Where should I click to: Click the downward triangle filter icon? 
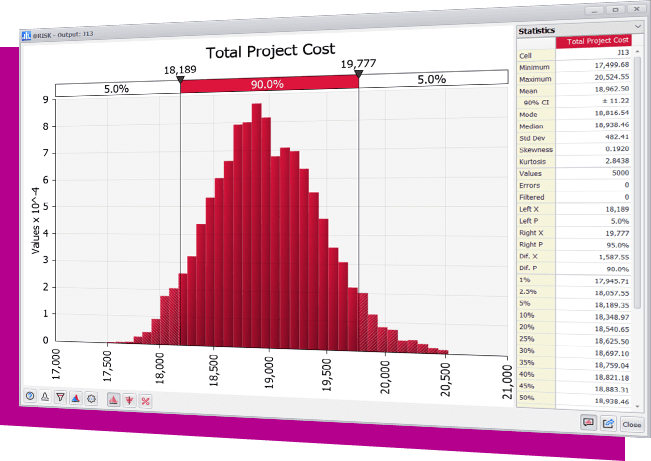61,398
